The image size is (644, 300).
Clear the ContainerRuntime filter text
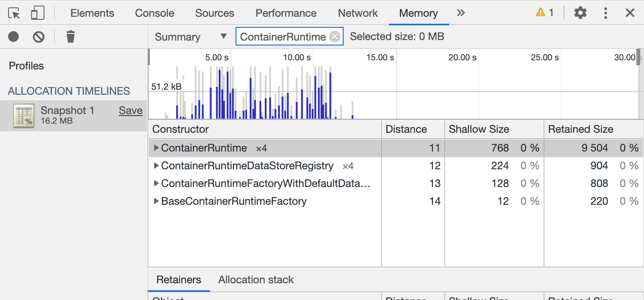click(x=335, y=36)
